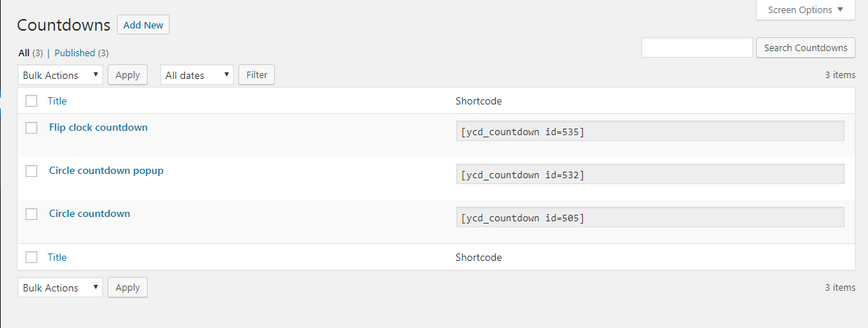Show All countdowns filter

[24, 53]
